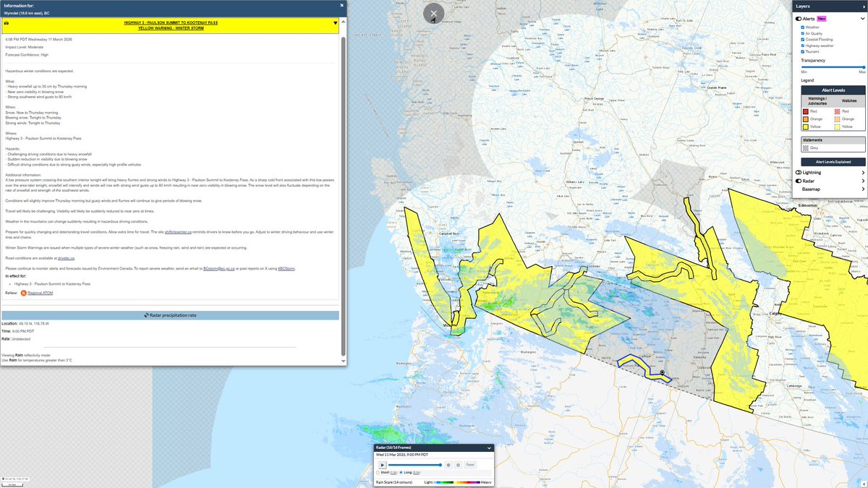Click the radar timestamp Wed 11 Mar 2026
Viewport: 868px width, 488px height.
click(404, 454)
